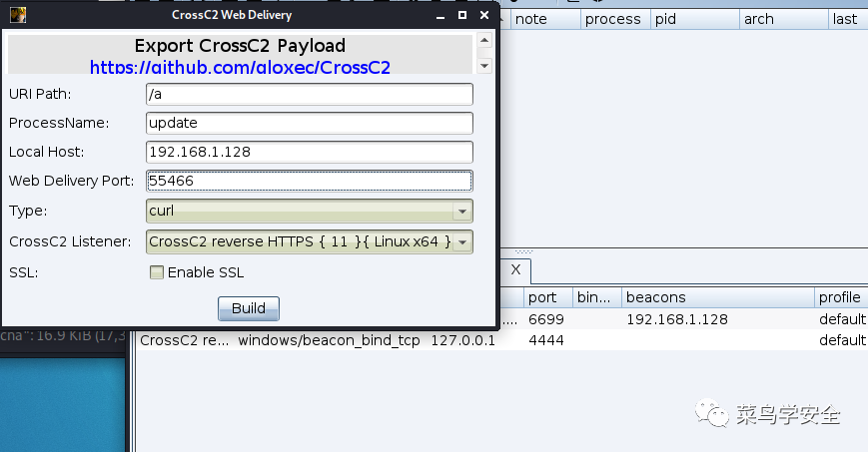Edit the ProcessName field containing update
868x452 pixels.
(x=310, y=123)
